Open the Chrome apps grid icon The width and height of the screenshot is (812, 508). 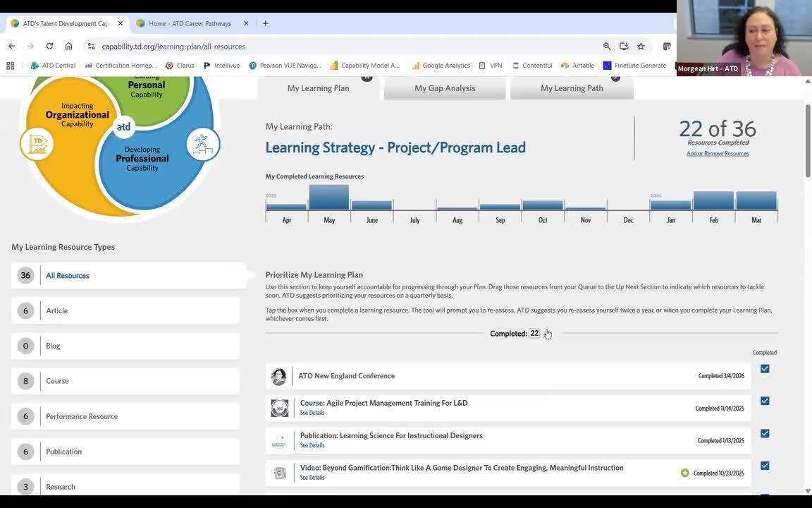coord(10,66)
